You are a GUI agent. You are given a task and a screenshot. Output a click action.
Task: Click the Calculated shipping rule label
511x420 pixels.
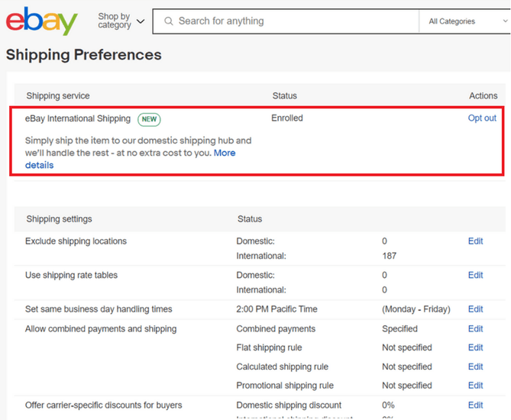(283, 367)
